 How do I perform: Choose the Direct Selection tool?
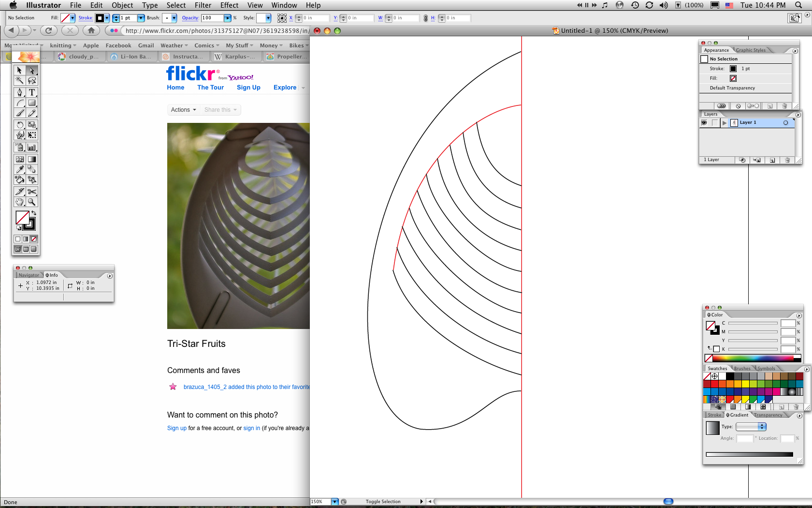31,70
